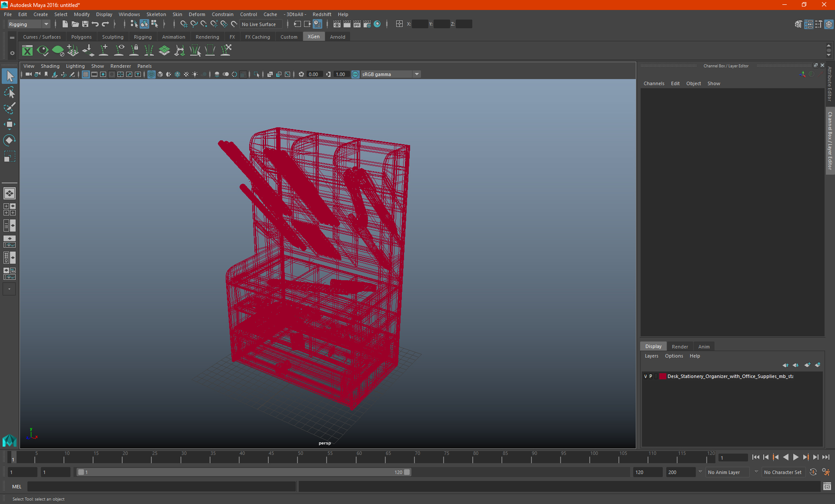Viewport: 835px width, 504px height.
Task: Toggle auto keyframe button
Action: pyautogui.click(x=813, y=472)
